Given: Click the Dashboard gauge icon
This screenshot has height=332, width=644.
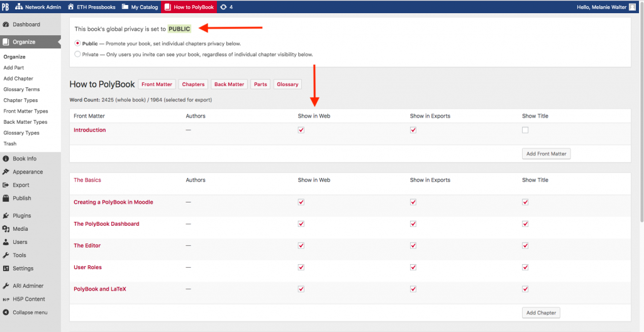Looking at the screenshot, I should point(6,25).
